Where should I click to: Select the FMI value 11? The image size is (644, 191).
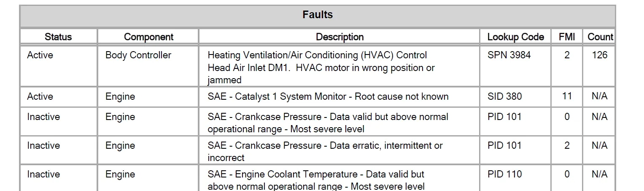click(x=567, y=96)
